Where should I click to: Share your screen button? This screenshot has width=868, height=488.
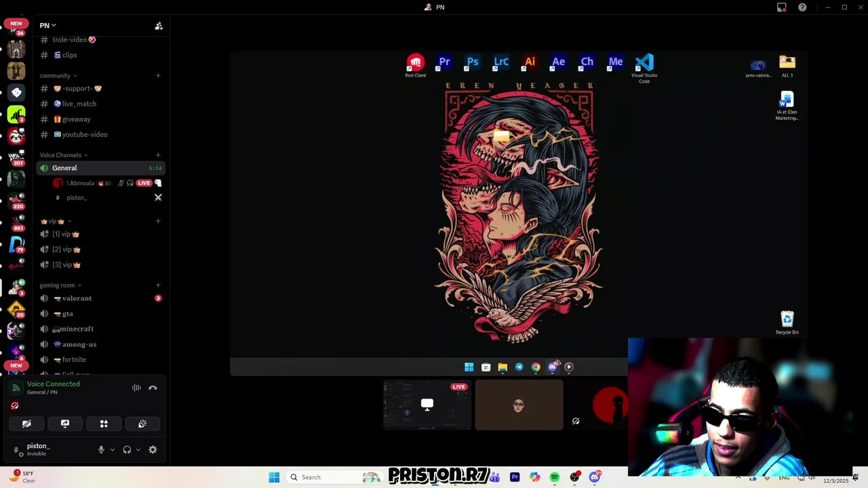pos(65,424)
